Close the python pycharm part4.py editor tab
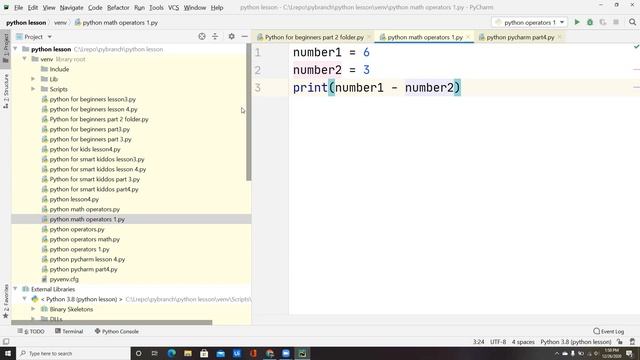Screen dimensions: 640x360 (x=560, y=37)
